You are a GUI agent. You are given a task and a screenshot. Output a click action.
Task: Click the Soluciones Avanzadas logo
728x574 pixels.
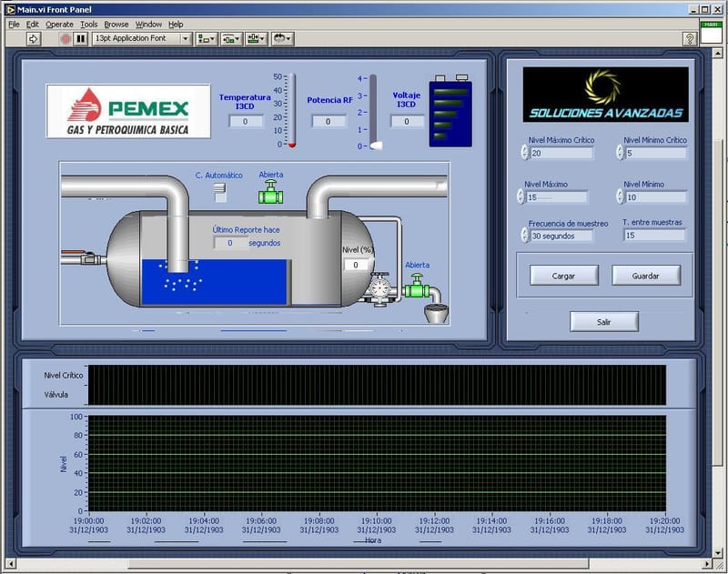605,95
